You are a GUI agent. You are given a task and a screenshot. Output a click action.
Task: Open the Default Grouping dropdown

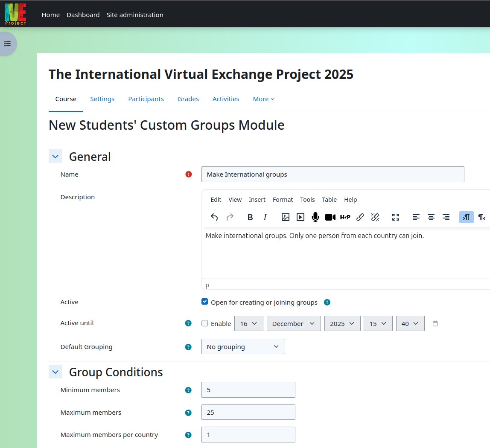click(x=243, y=346)
